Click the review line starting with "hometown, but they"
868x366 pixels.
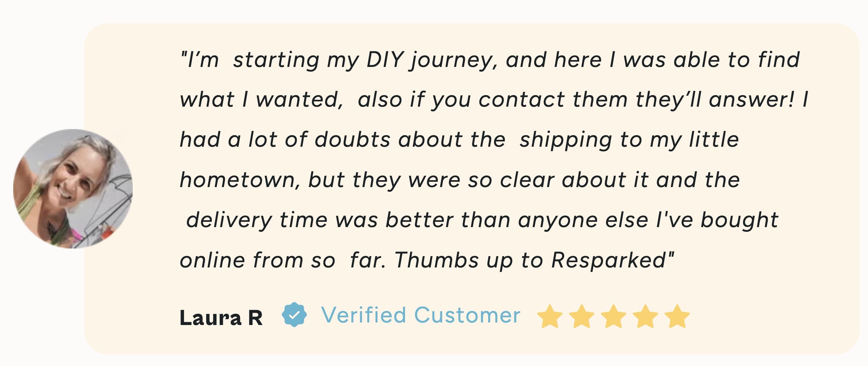tap(460, 180)
